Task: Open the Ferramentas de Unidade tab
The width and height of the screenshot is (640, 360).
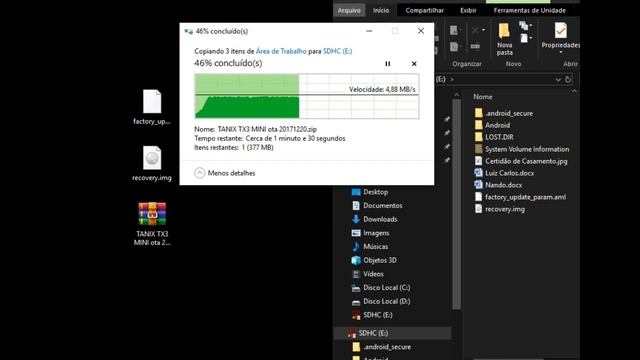Action: pos(529,10)
